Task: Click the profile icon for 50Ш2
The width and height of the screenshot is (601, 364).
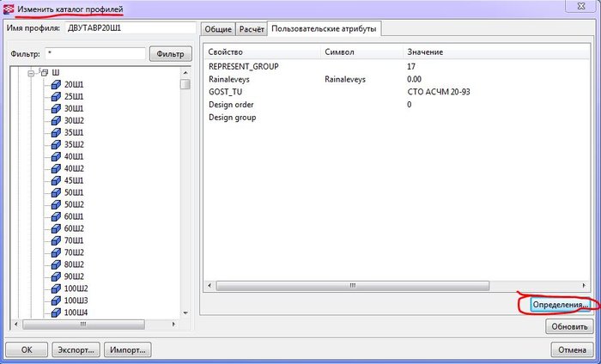Action: pos(56,204)
